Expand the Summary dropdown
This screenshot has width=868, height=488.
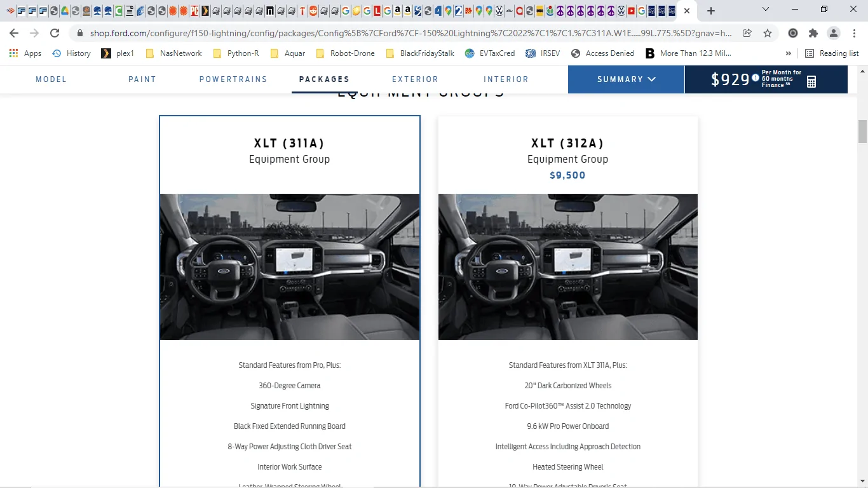(626, 79)
